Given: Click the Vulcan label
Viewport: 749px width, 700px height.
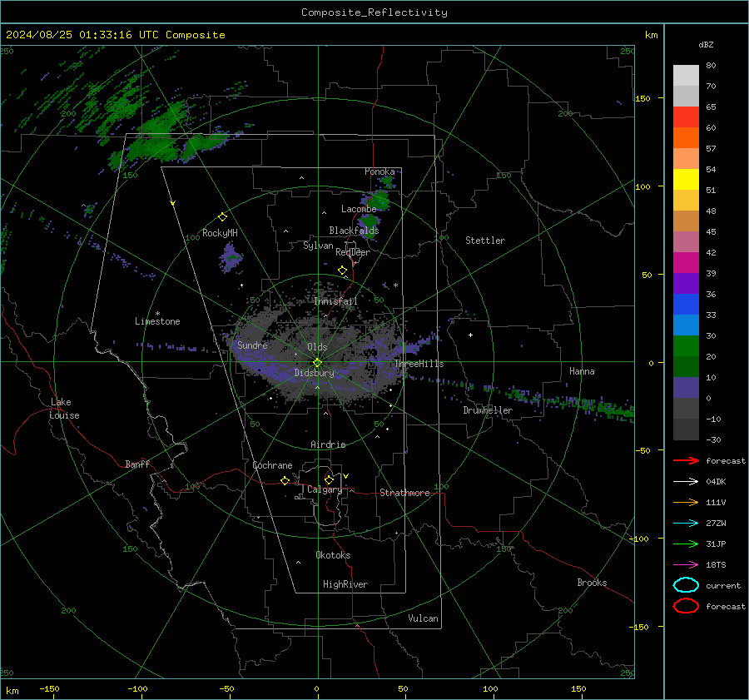Looking at the screenshot, I should click(x=423, y=618).
